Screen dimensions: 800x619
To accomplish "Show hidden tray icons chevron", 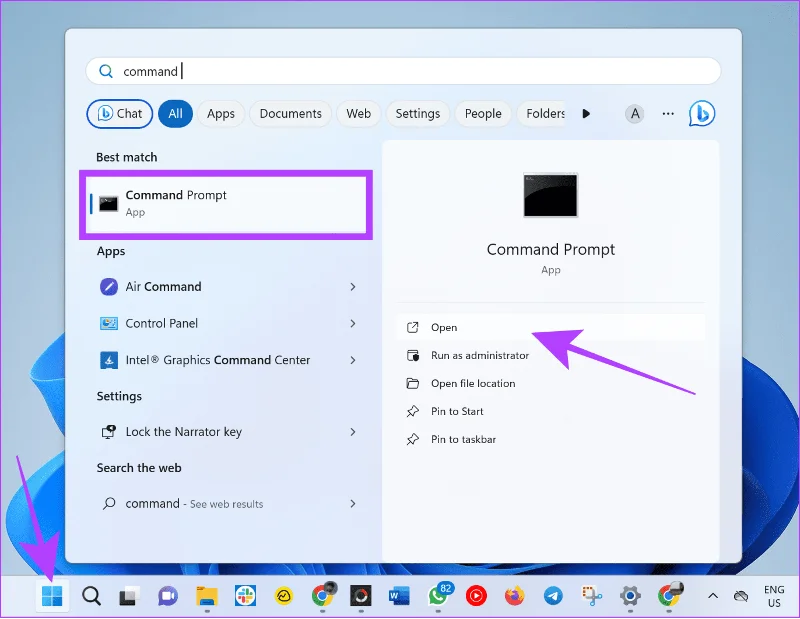I will click(713, 596).
